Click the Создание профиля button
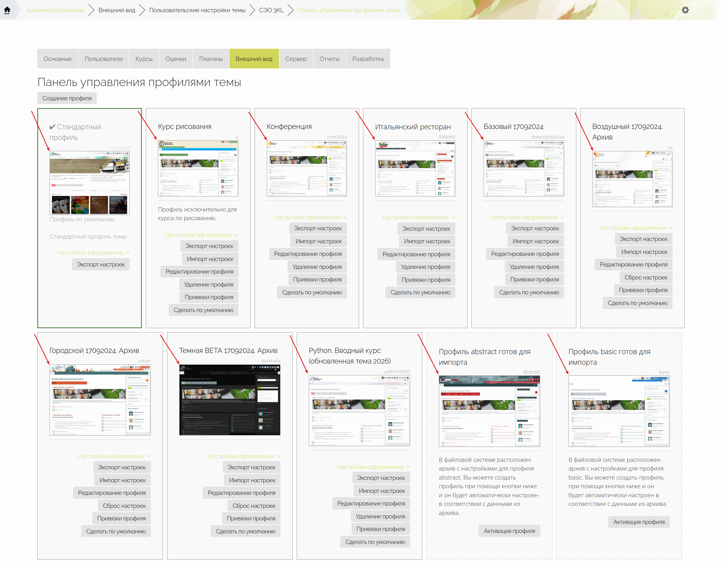The width and height of the screenshot is (728, 566). tap(67, 98)
